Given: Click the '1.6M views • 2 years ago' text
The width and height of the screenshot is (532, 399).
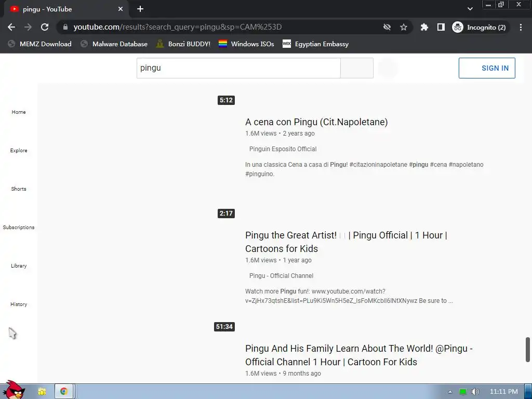Looking at the screenshot, I should tap(280, 134).
